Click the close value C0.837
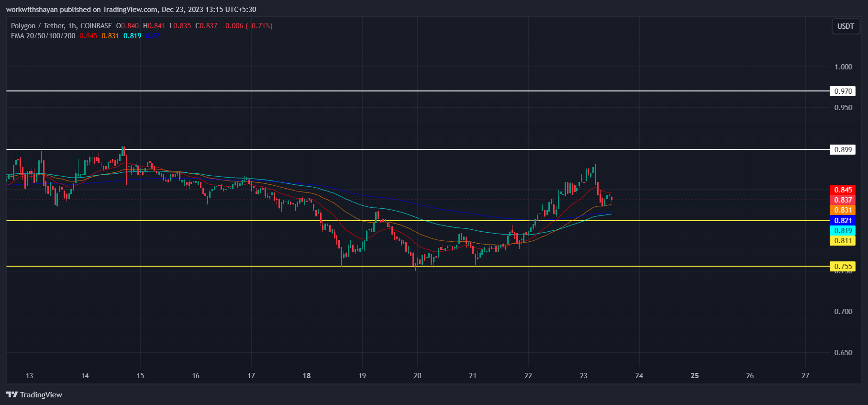 [206, 26]
